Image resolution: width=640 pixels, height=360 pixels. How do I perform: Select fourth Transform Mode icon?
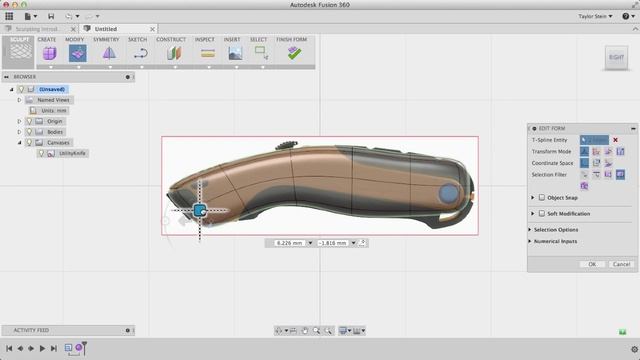tap(620, 151)
